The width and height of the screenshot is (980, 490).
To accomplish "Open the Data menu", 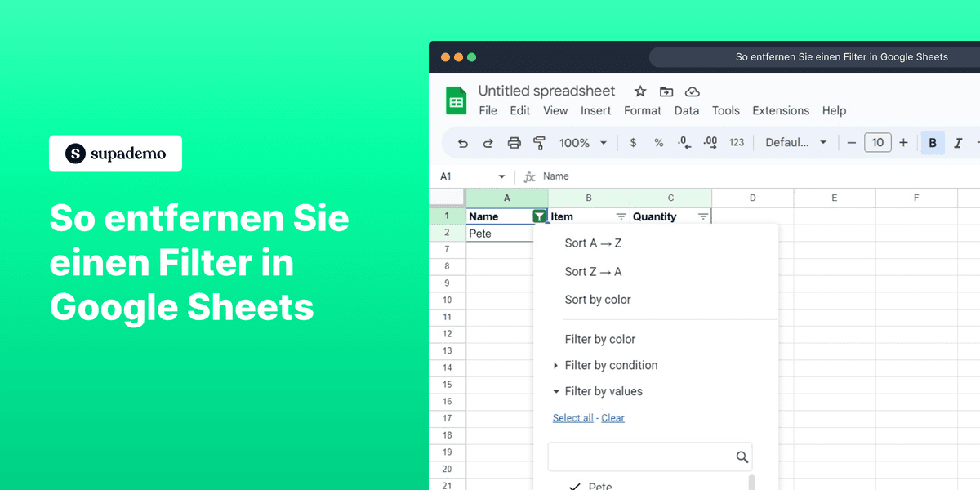I will [x=687, y=110].
